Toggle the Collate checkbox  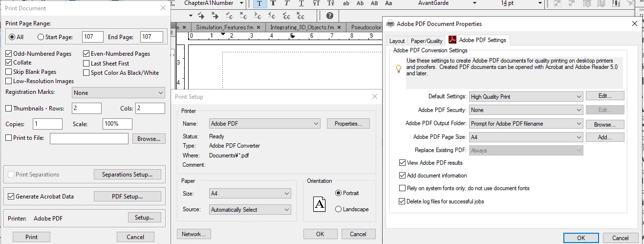(9, 63)
